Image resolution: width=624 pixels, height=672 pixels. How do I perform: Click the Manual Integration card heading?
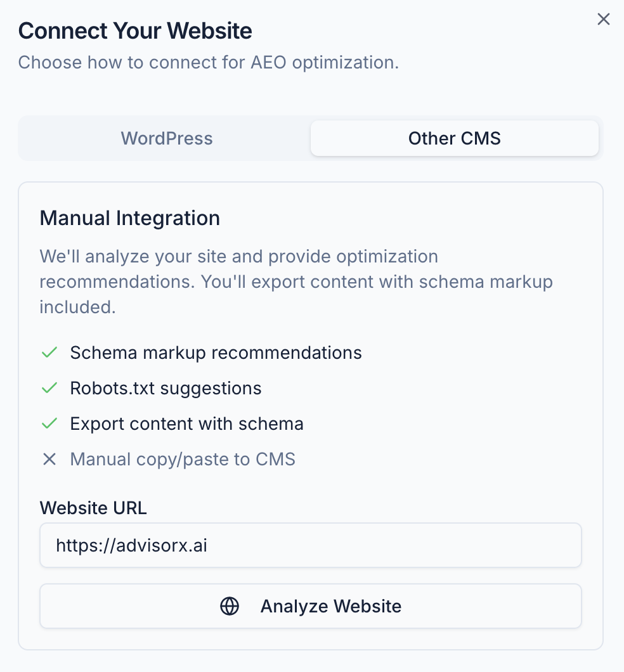click(130, 217)
